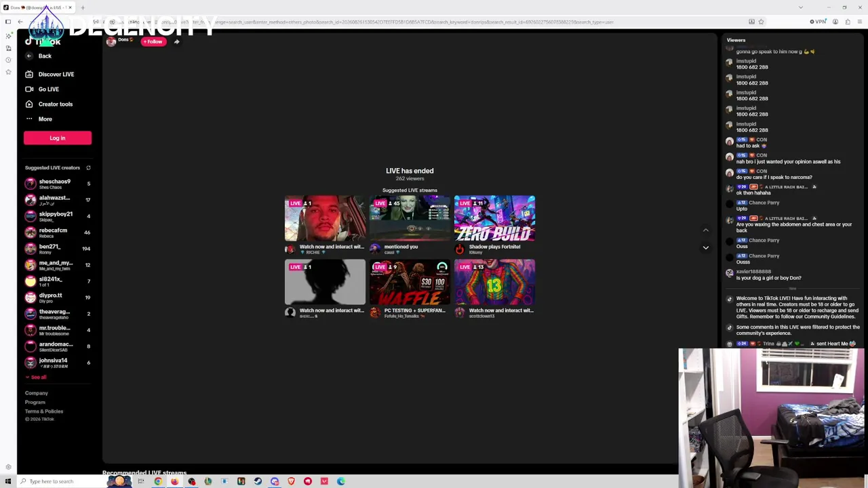Click the browser back arrow
This screenshot has width=868, height=488.
coord(20,22)
